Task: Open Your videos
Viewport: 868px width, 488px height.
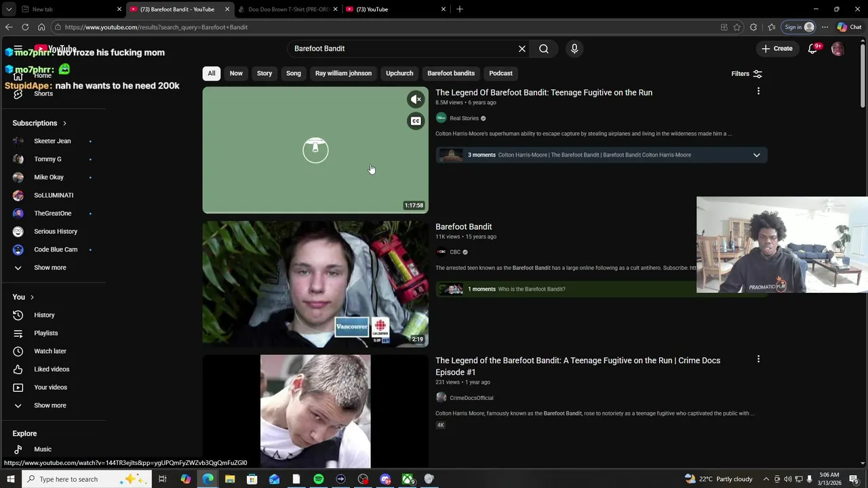Action: point(50,387)
